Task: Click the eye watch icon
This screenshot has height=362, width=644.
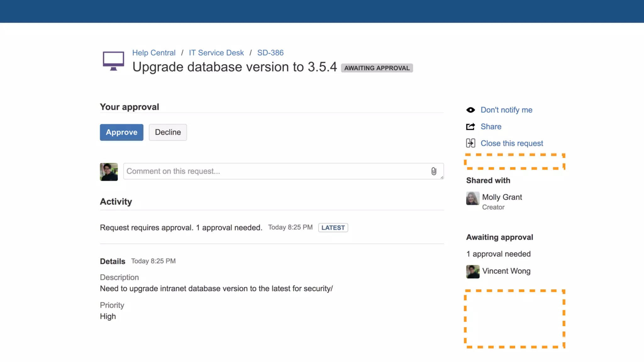Action: 470,110
